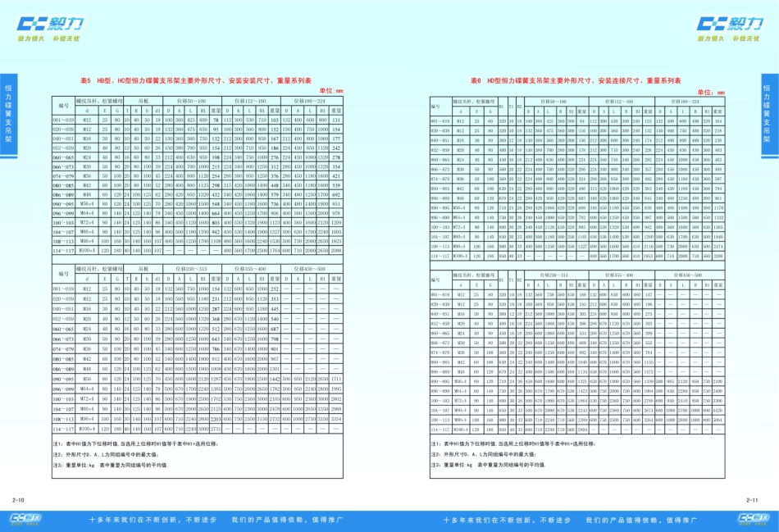Click 注1 note below Table 5
The height and width of the screenshot is (532, 779).
click(135, 443)
